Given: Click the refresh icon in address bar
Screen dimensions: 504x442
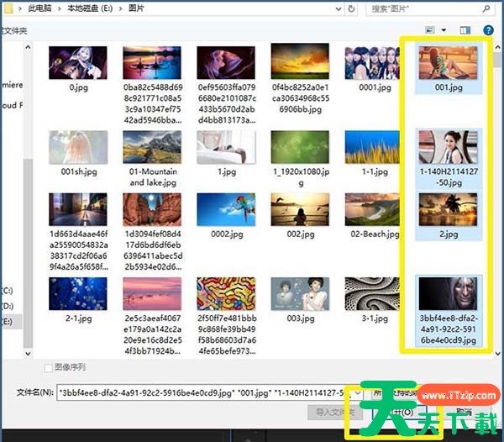Looking at the screenshot, I should 351,8.
